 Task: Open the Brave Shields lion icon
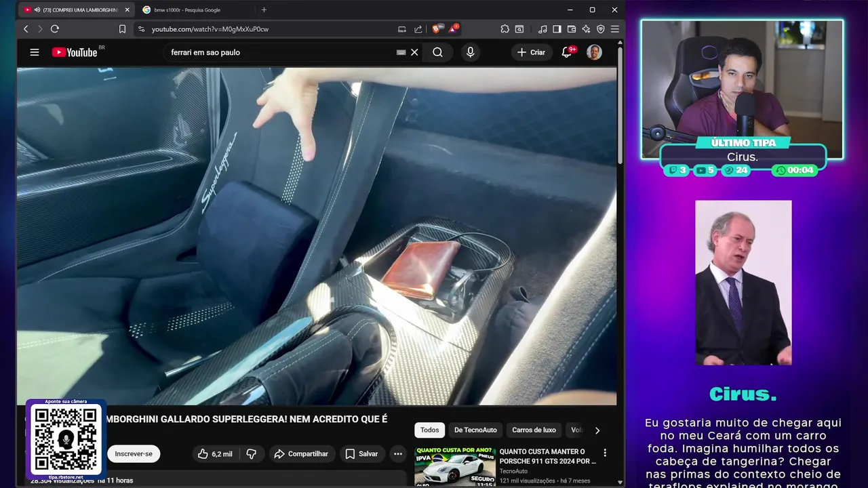click(x=437, y=28)
